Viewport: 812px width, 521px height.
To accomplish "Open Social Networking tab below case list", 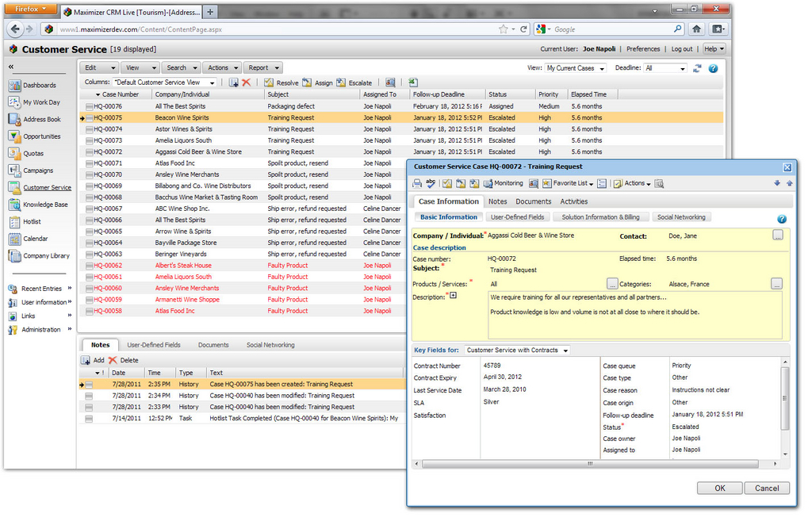I will (x=270, y=346).
